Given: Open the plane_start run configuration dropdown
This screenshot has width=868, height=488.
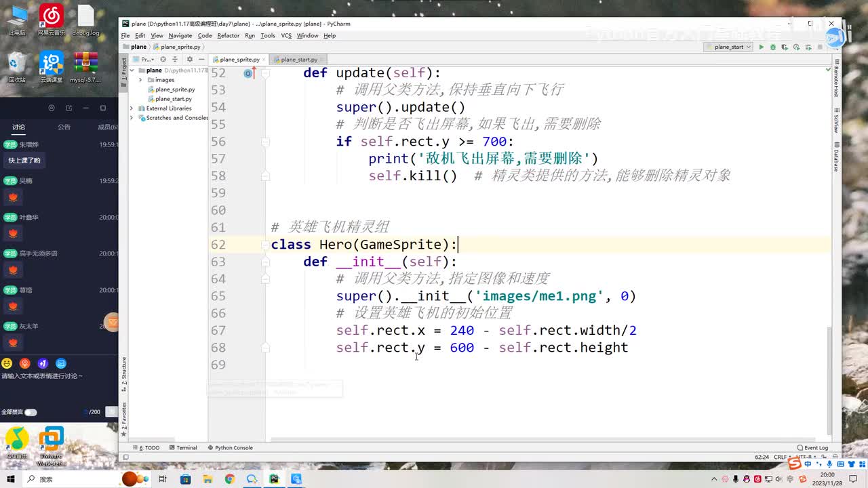Looking at the screenshot, I should (728, 47).
